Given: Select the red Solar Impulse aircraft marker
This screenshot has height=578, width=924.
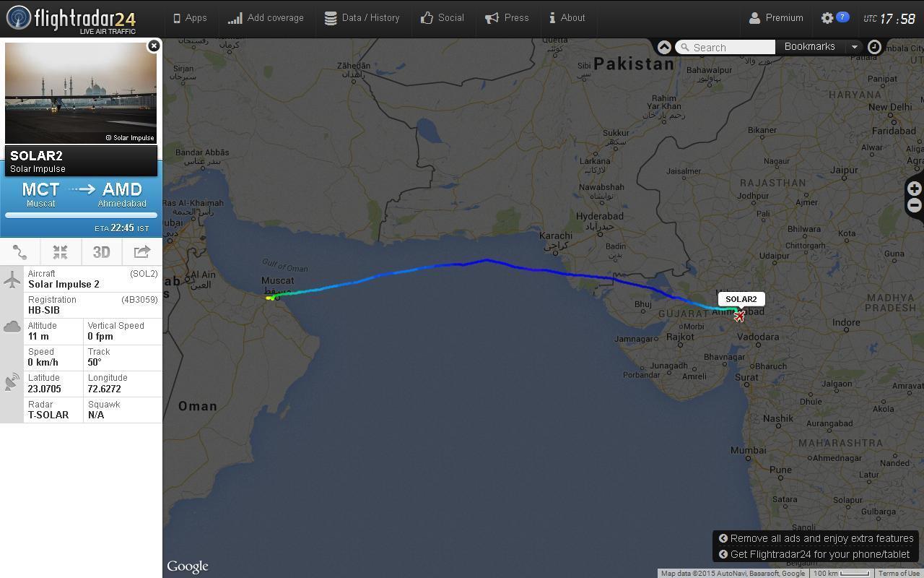Looking at the screenshot, I should pyautogui.click(x=739, y=316).
